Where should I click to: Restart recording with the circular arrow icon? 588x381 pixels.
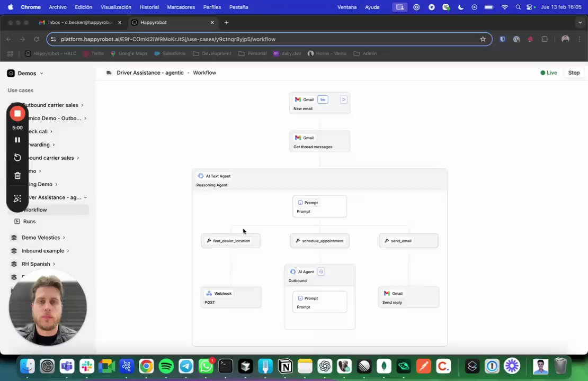point(17,157)
